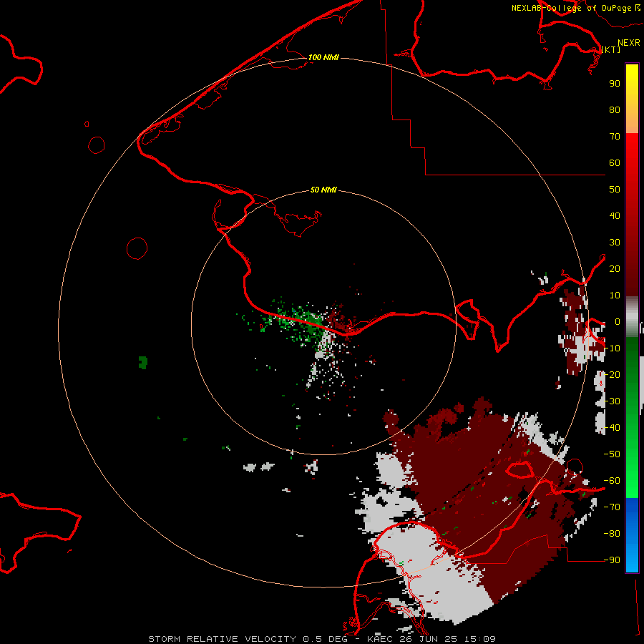This screenshot has height=644, width=644.
Task: Click the 70 value on the velocity scale
Action: [615, 137]
